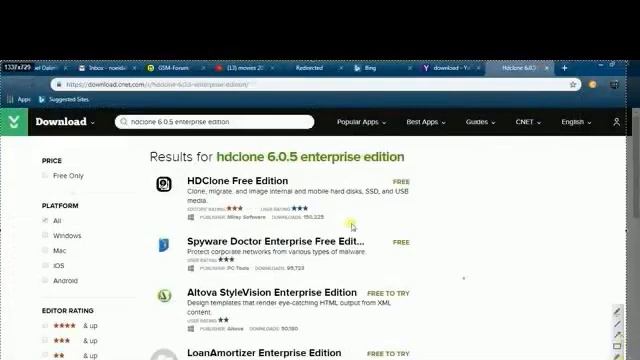The width and height of the screenshot is (640, 360).
Task: Select the rectangle tool in the annotation toolbar
Action: coord(617,347)
